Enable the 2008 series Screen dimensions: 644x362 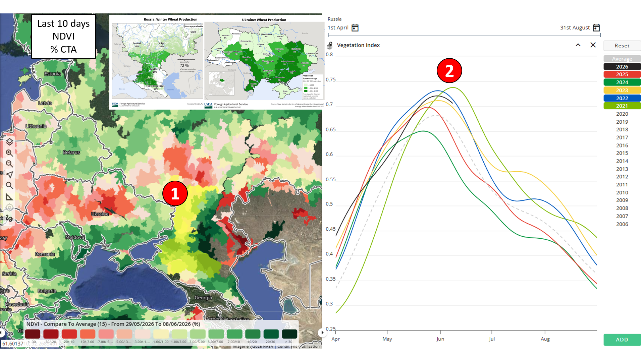[622, 208]
